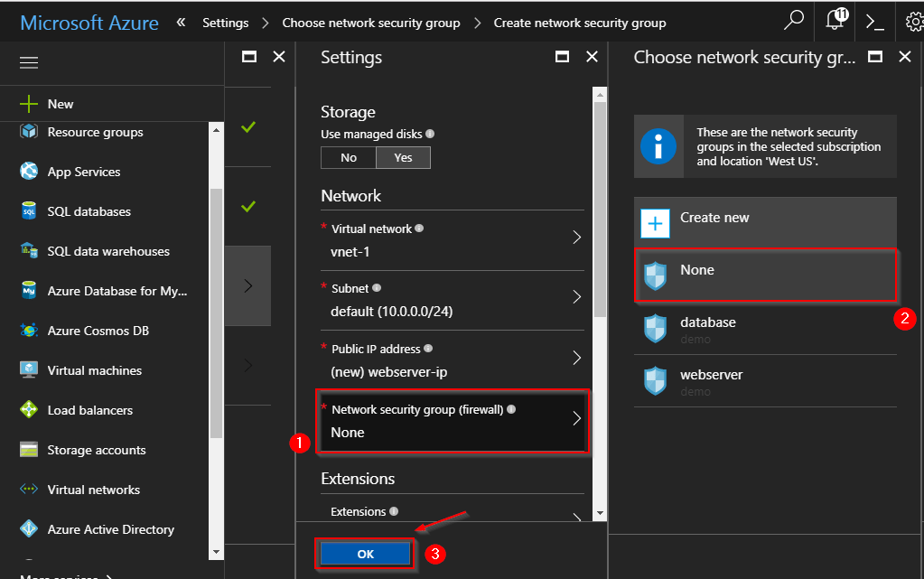
Task: Click shield icon next to None
Action: click(x=655, y=275)
